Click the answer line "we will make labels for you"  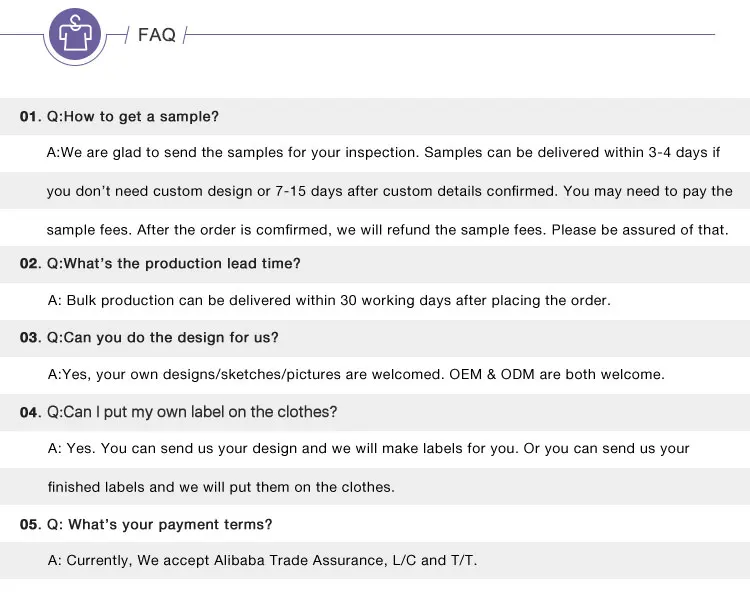(x=368, y=448)
